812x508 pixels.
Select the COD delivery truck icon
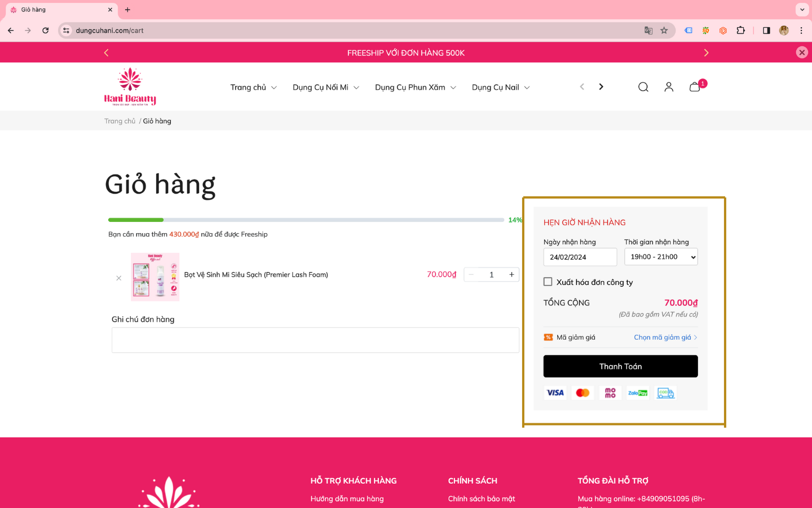click(665, 393)
